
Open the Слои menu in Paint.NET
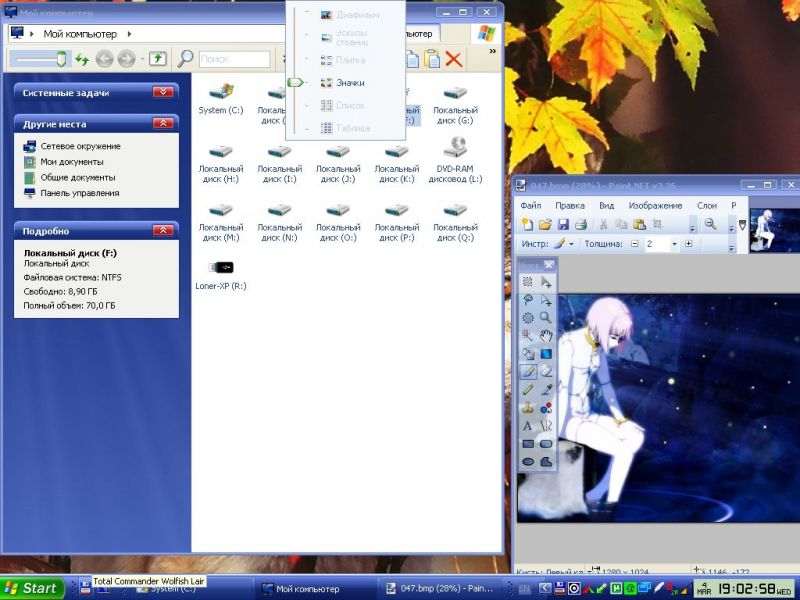707,205
